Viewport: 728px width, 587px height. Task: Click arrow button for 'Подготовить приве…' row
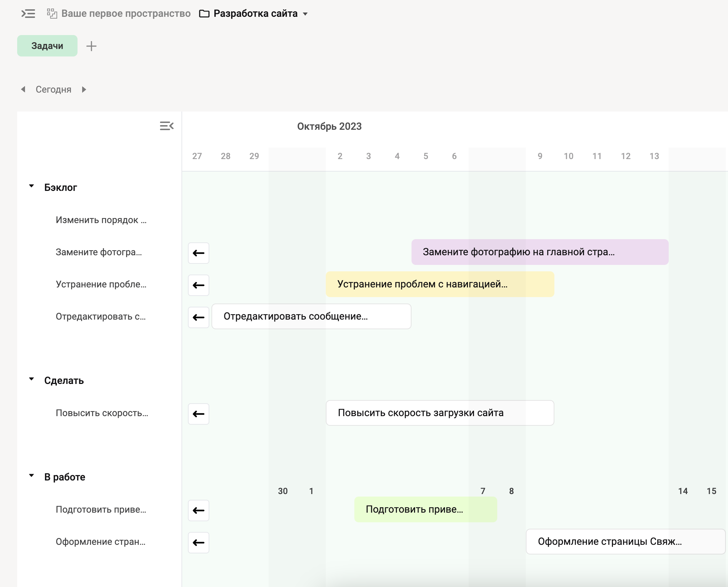click(199, 510)
